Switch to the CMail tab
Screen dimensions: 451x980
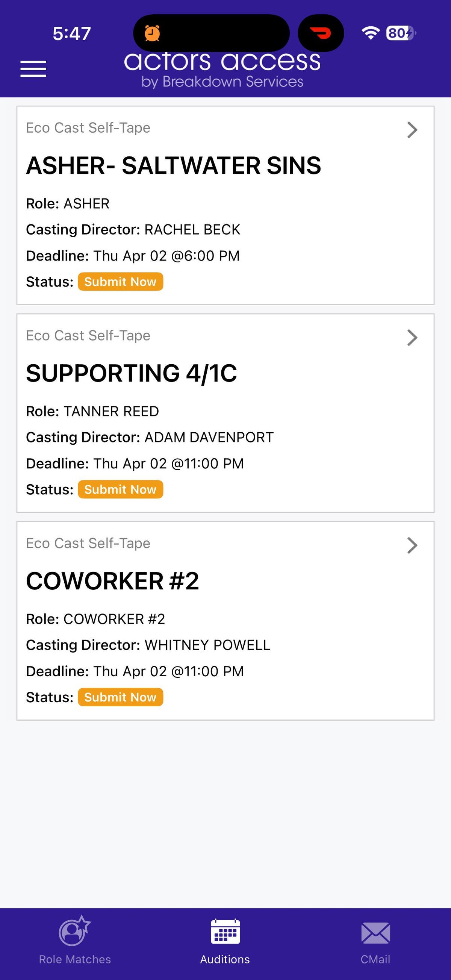[375, 959]
